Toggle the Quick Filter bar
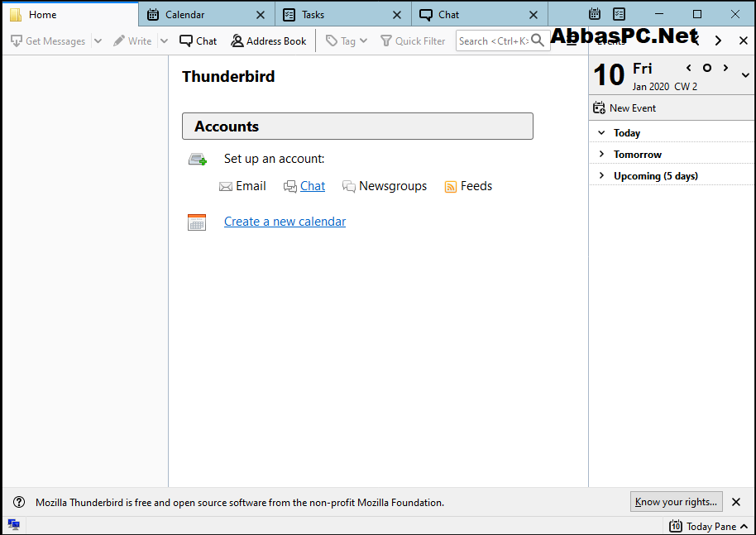756x535 pixels. pyautogui.click(x=413, y=41)
